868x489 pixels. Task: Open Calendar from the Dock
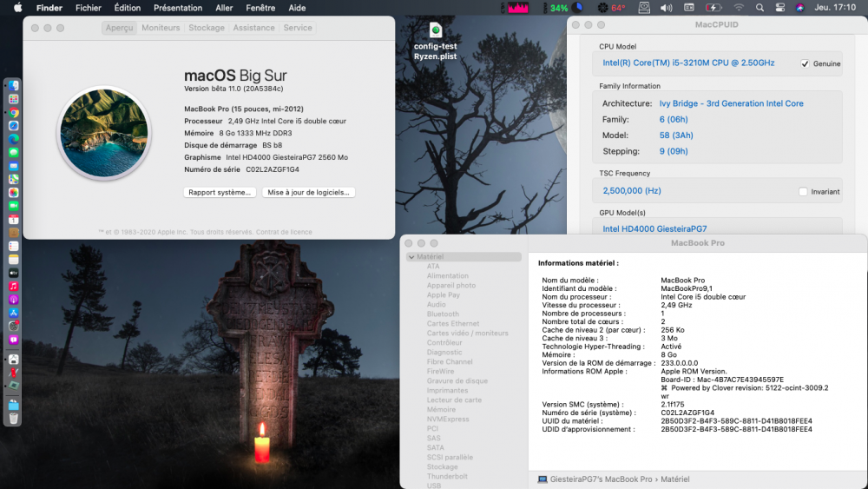tap(13, 219)
